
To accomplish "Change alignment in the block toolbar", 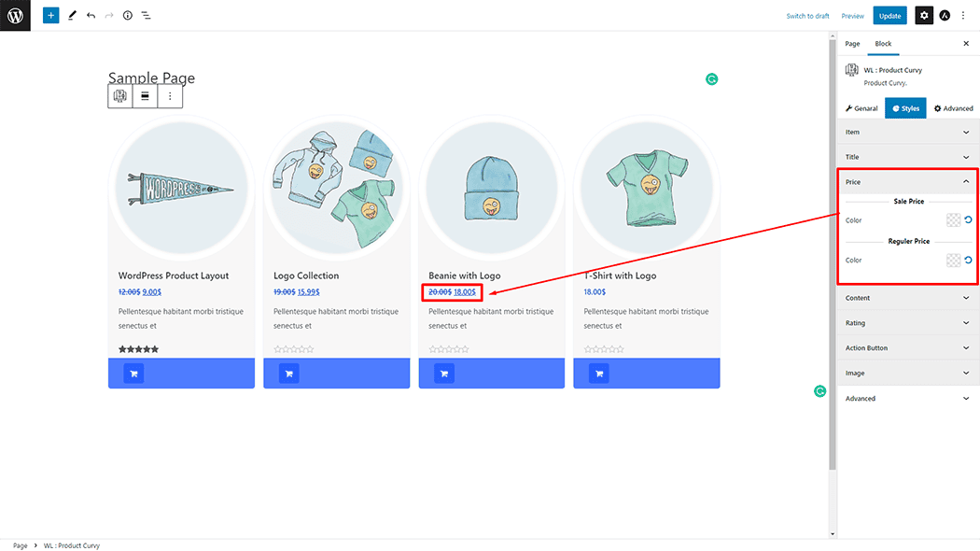I will 145,96.
